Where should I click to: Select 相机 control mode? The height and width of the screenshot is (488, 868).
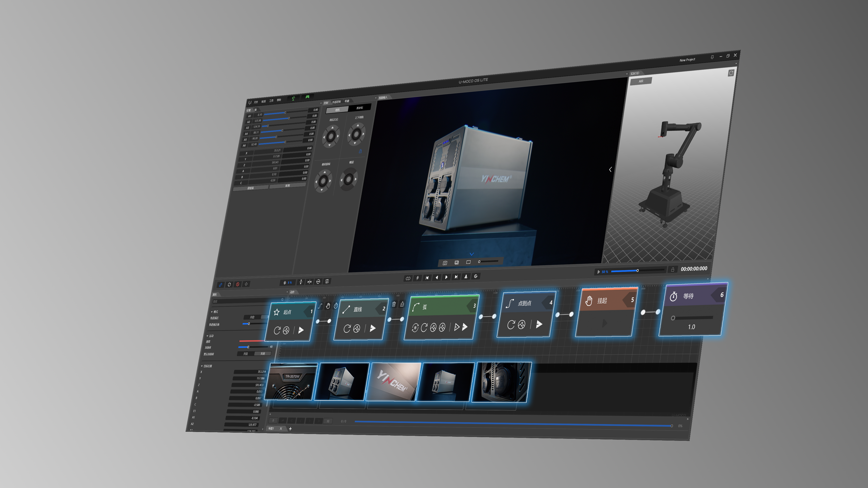tap(337, 110)
